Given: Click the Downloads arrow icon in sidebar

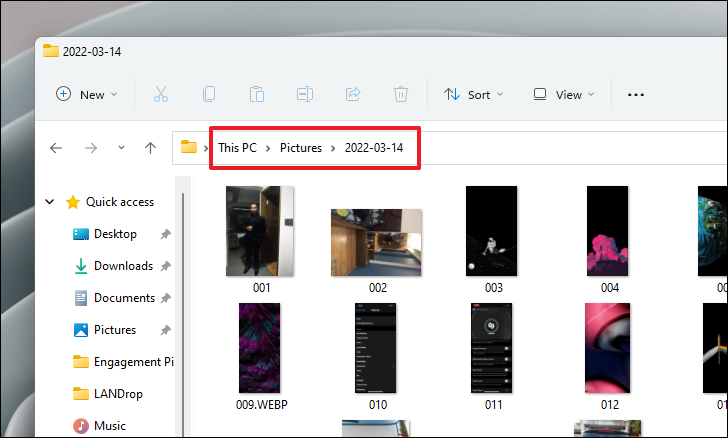Looking at the screenshot, I should click(x=81, y=266).
